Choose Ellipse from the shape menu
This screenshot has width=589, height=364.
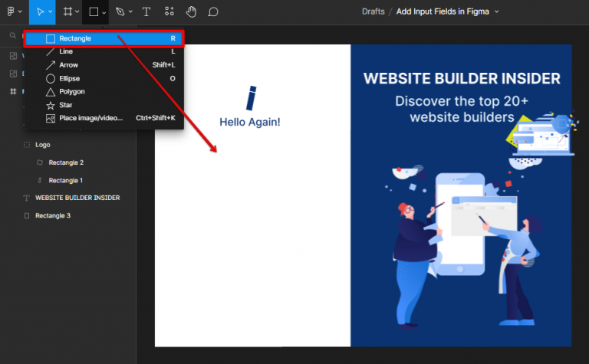point(69,78)
